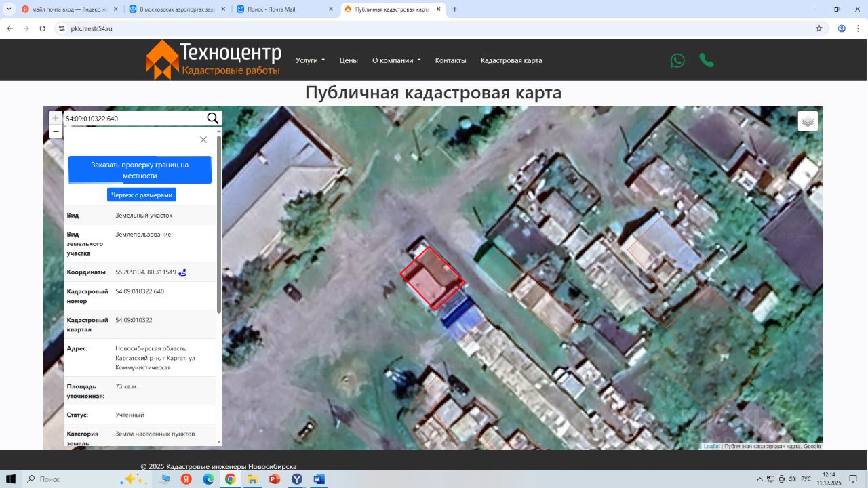Switch to the Яндекс mail login tab
Viewport: 868px width, 488px height.
point(69,9)
